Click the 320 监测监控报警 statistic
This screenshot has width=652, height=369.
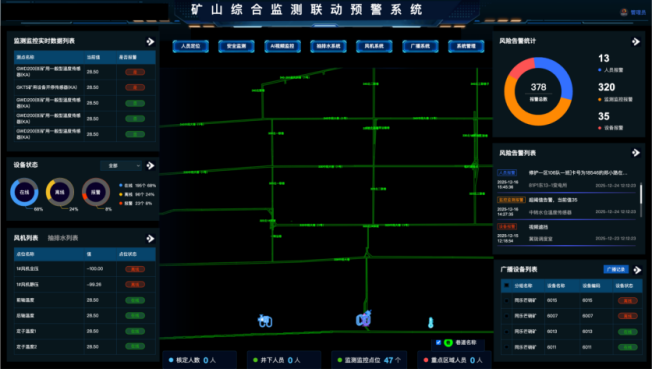pos(615,93)
